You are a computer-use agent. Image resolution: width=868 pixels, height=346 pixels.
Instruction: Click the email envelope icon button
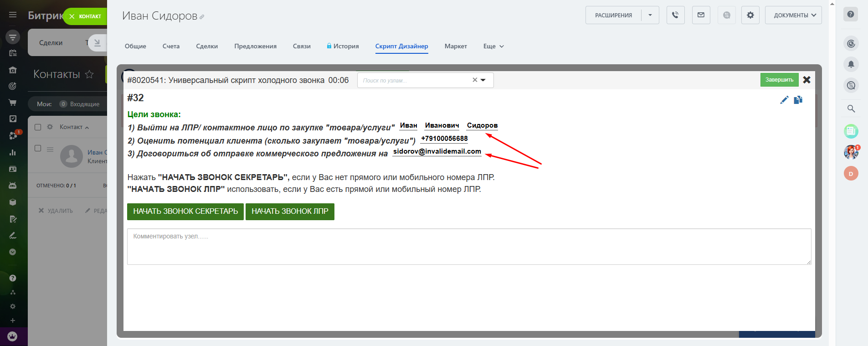coord(701,15)
